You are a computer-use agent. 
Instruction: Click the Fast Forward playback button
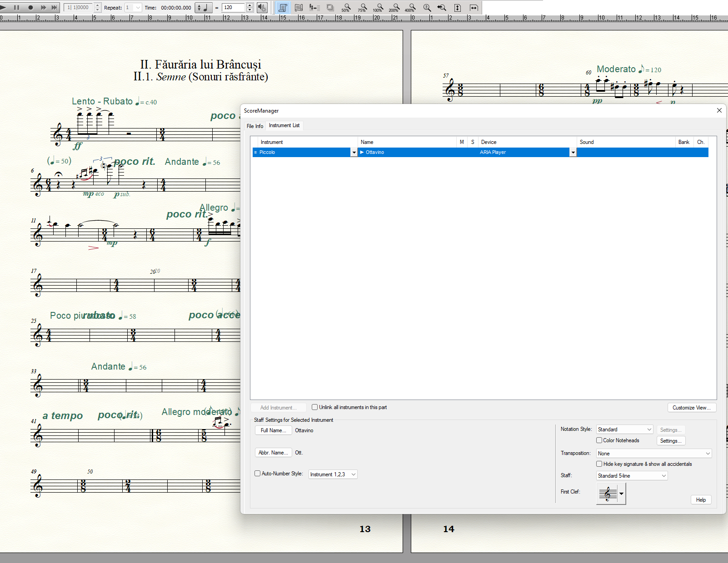click(x=43, y=7)
